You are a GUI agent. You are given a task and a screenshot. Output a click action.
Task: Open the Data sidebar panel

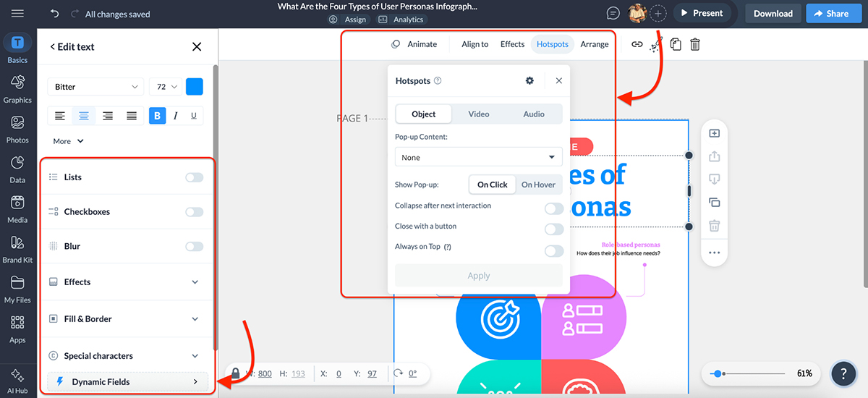pyautogui.click(x=17, y=168)
